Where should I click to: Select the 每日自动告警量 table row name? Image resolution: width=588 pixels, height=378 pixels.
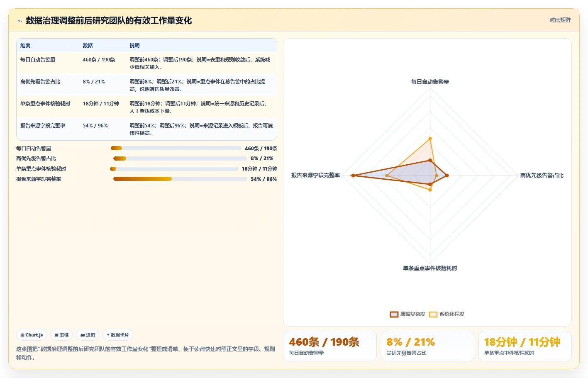(38, 60)
